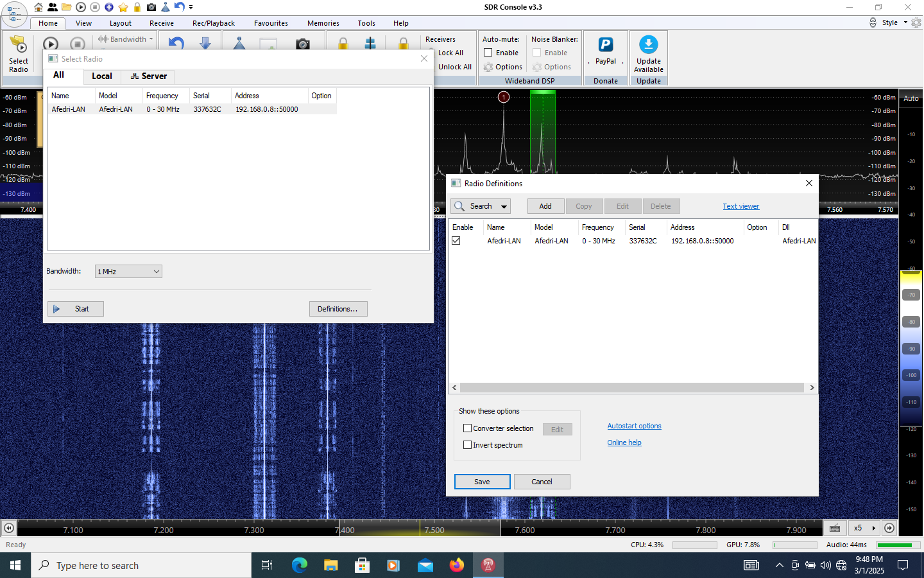Switch to the Server tab
Viewport: 924px width, 578px height.
[x=148, y=76]
